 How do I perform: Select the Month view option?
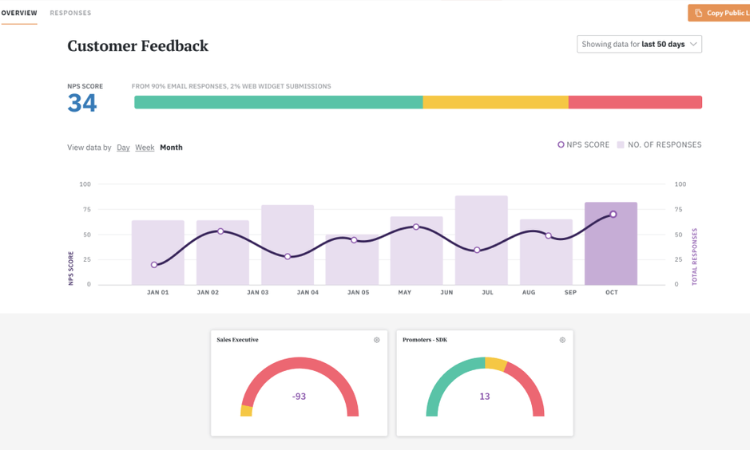point(171,147)
